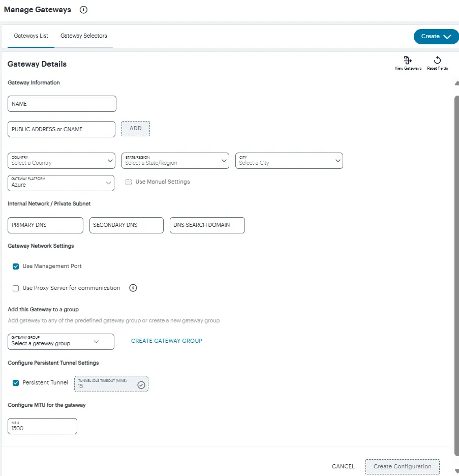Switch to Gateway Selectors tab

coord(84,36)
